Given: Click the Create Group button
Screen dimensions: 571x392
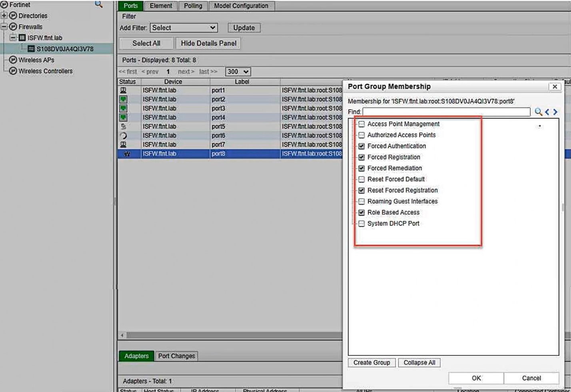Looking at the screenshot, I should [371, 363].
